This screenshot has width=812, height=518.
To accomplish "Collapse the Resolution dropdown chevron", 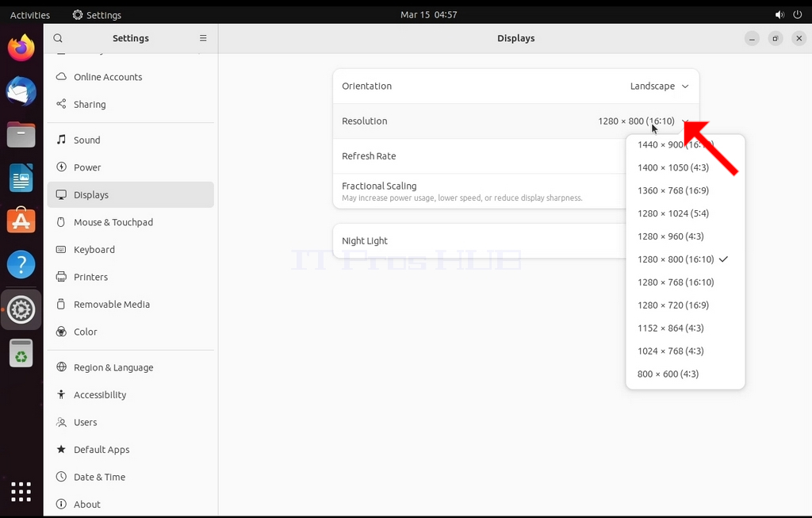I will [684, 121].
